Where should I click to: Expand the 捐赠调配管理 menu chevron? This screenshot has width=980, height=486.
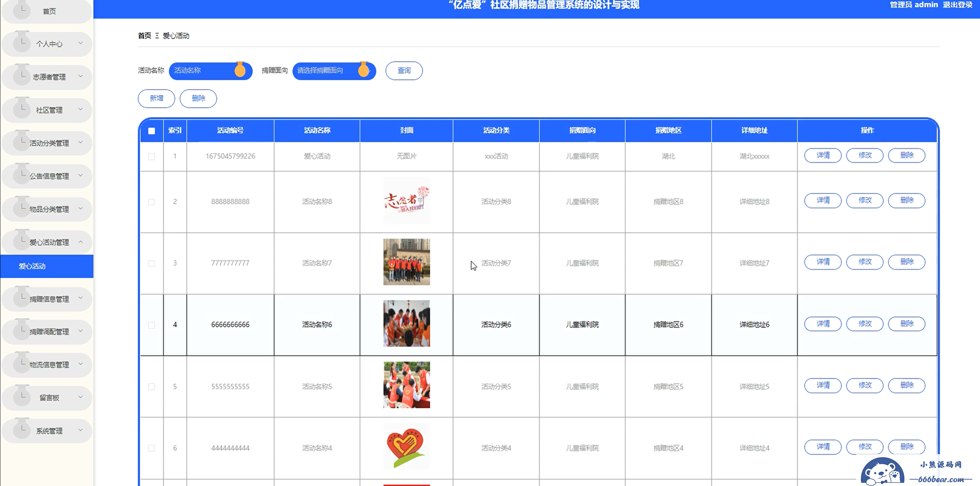(x=81, y=331)
